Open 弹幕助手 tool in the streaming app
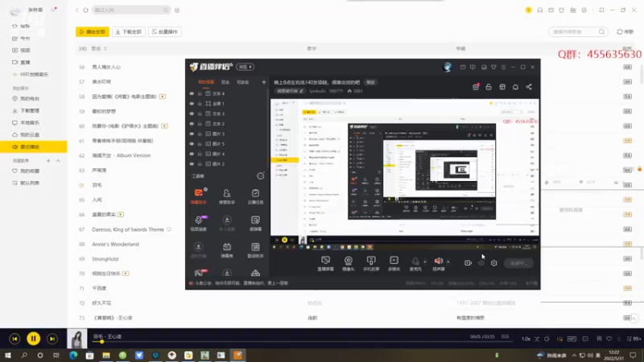The width and height of the screenshot is (644, 362). click(199, 195)
